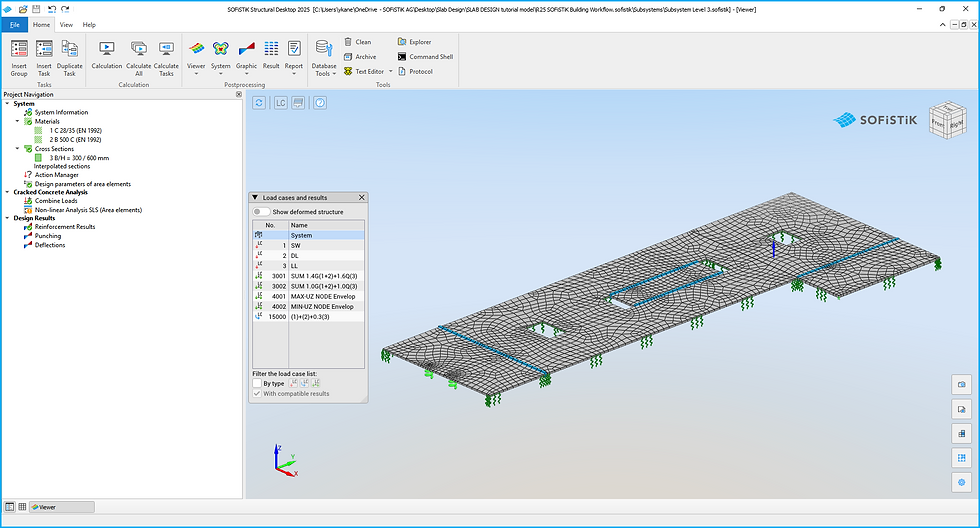
Task: Select the Viewer tab at the bottom
Action: pos(62,507)
